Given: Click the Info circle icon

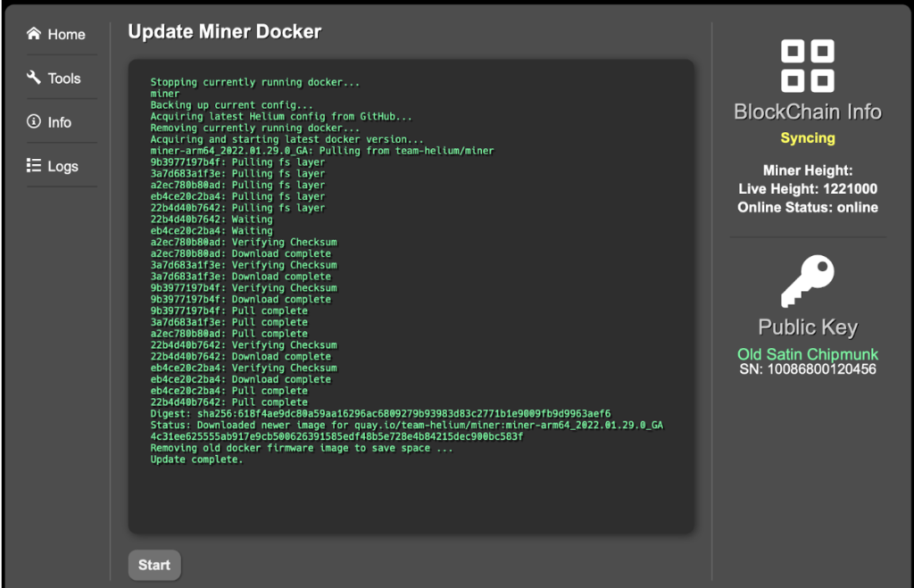Looking at the screenshot, I should click(x=34, y=121).
